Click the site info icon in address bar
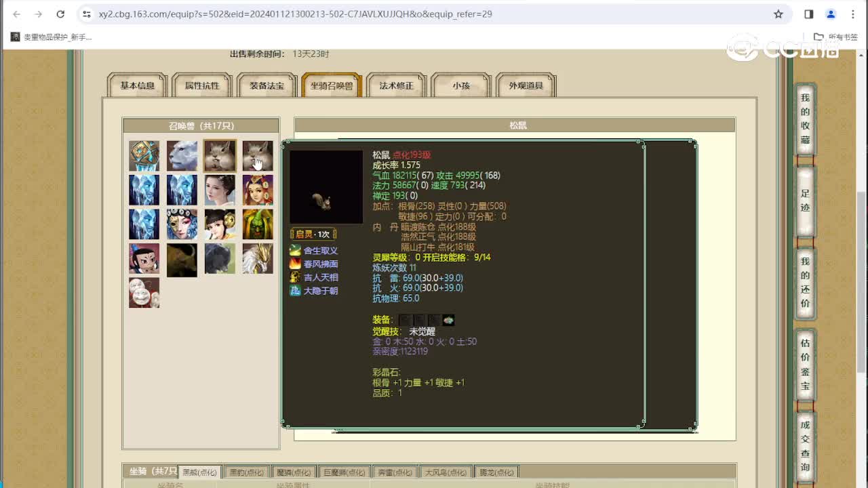This screenshot has width=868, height=488. click(86, 14)
